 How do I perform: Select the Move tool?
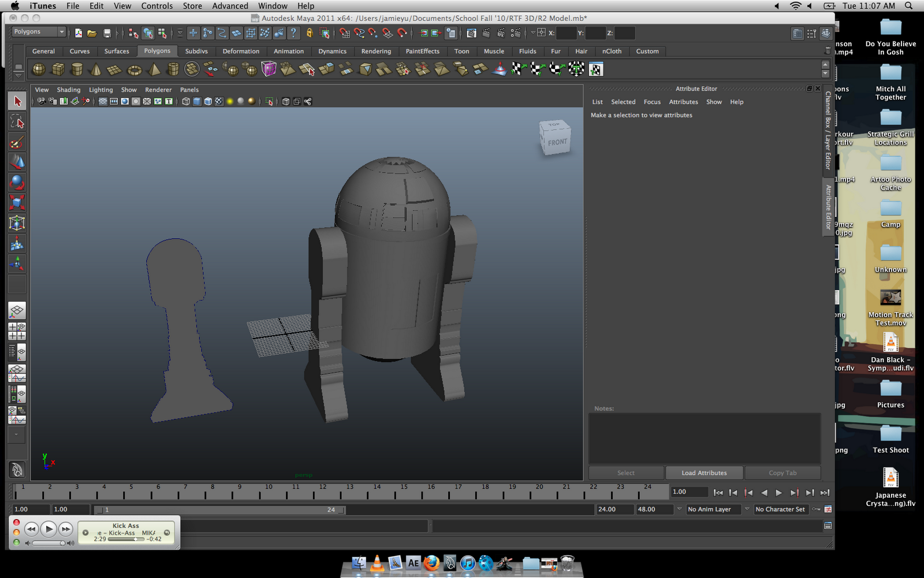[x=17, y=162]
